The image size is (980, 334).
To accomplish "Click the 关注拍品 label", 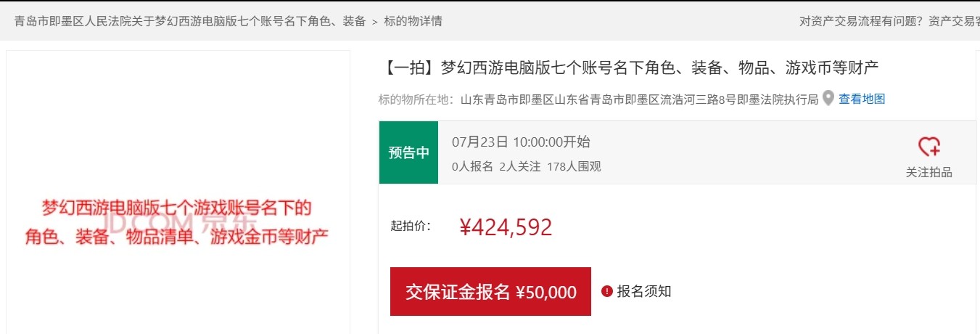I will [x=929, y=173].
